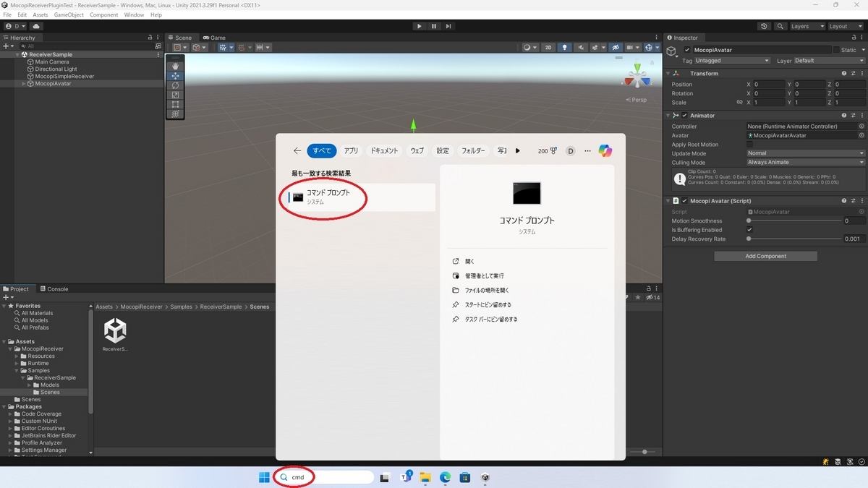Select the Scale tool in Scene toolbar
The image size is (868, 488).
(x=175, y=95)
